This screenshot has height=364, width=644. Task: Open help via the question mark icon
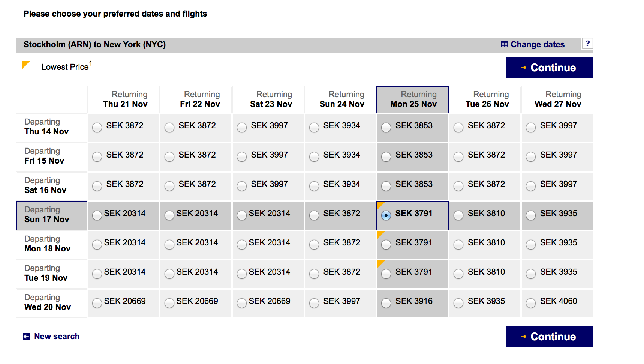pos(587,44)
